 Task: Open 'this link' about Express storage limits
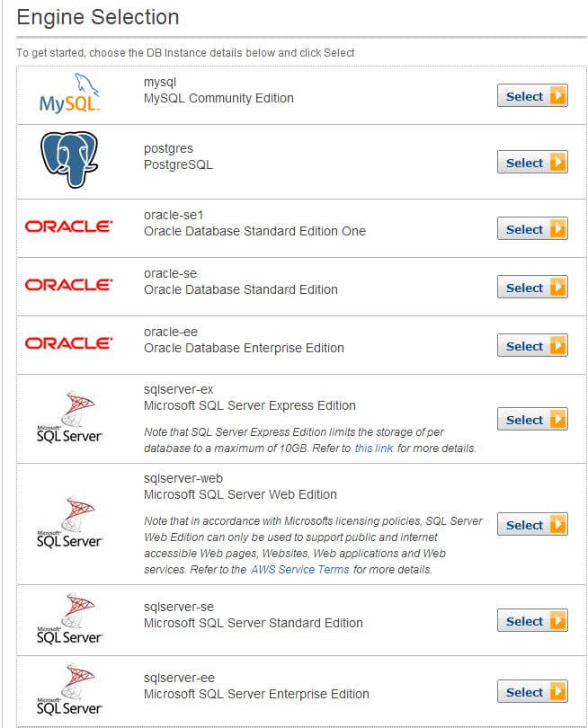click(374, 448)
